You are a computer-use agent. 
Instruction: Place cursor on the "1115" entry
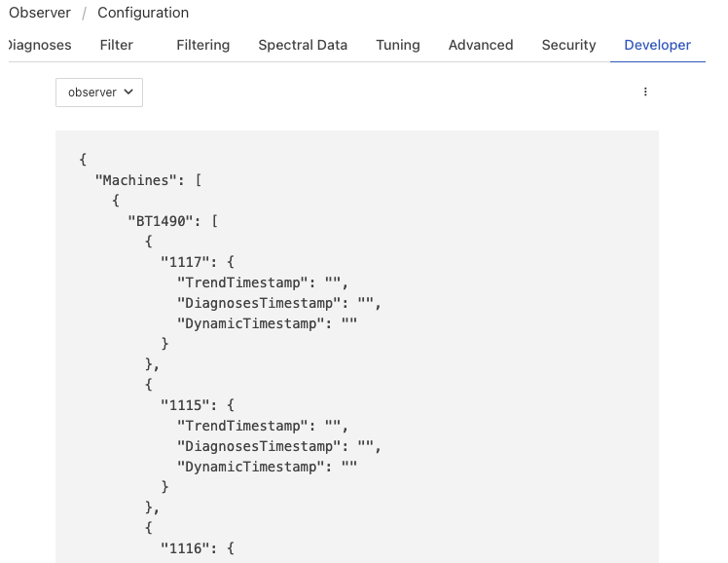[x=185, y=405]
